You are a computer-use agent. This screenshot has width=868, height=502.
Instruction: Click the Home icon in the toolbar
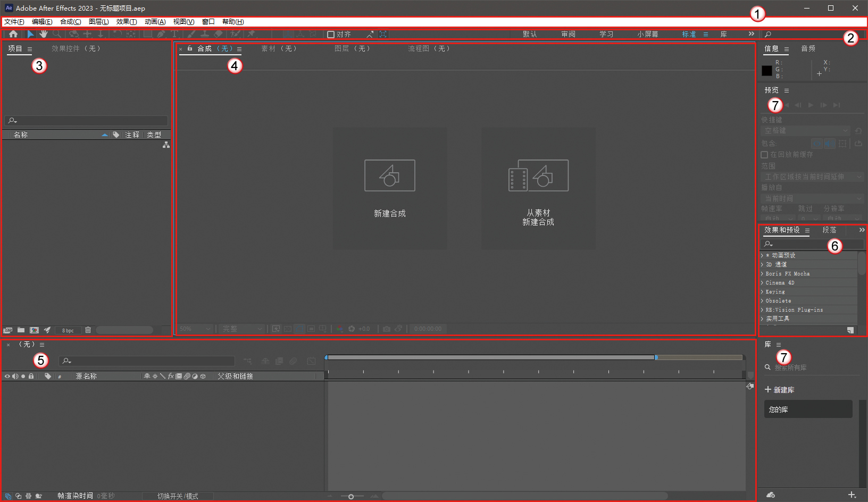coord(13,34)
